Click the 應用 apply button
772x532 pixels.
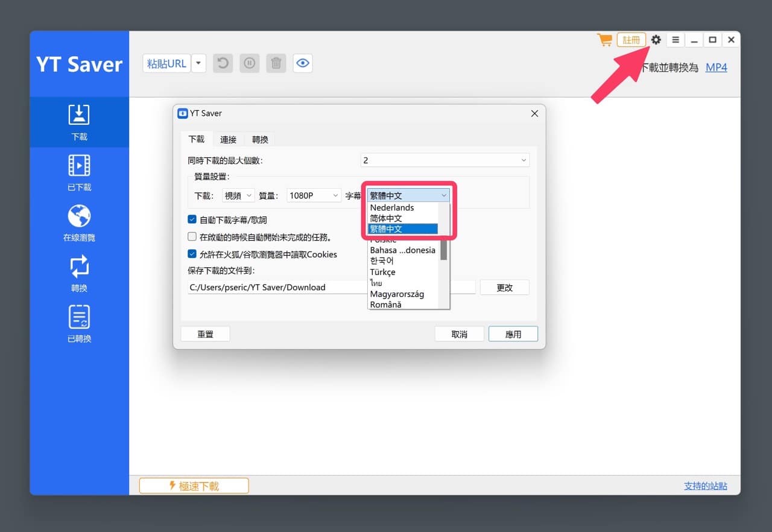point(513,334)
